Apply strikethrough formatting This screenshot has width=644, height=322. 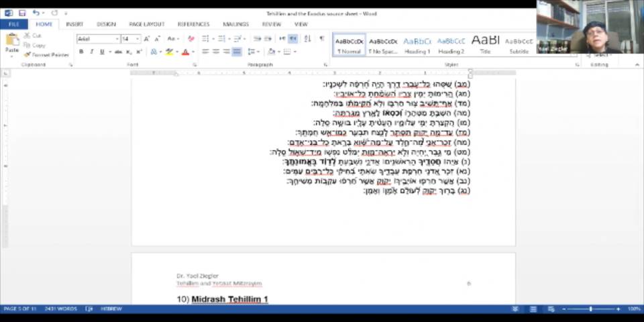tap(118, 52)
